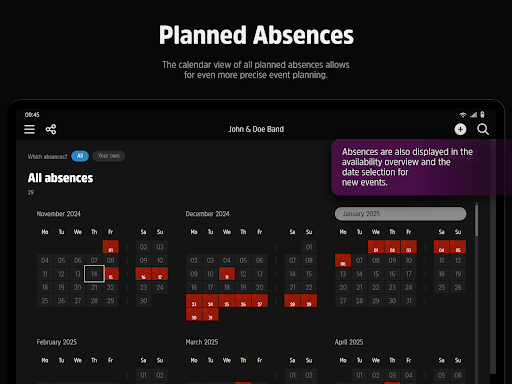Open the red absence on 15 November
Viewport: 512px width, 384px height.
(111, 274)
